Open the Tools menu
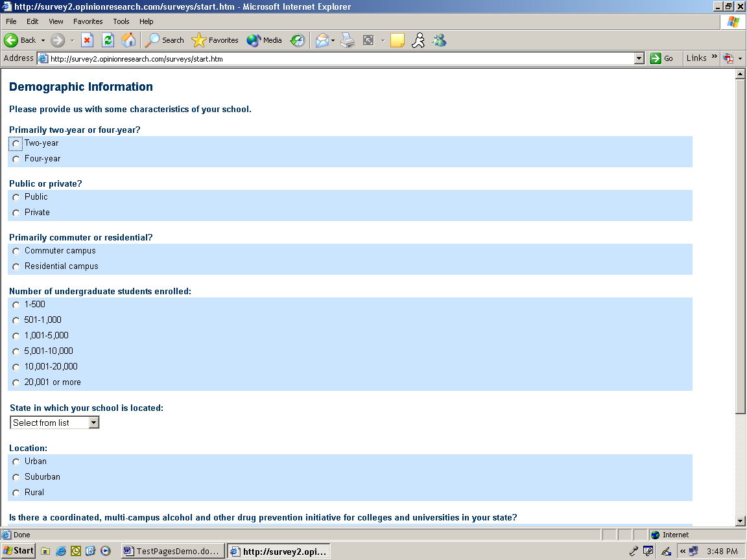The image size is (747, 560). pyautogui.click(x=121, y=21)
